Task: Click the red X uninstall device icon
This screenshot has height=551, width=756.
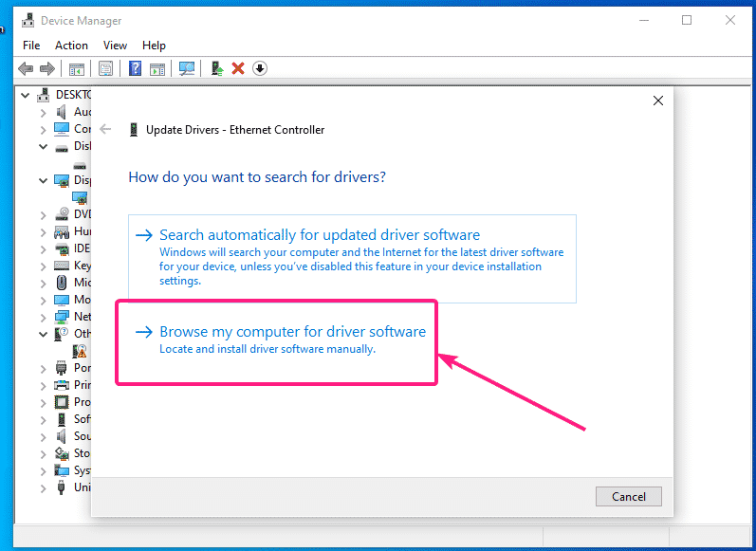Action: coord(238,68)
